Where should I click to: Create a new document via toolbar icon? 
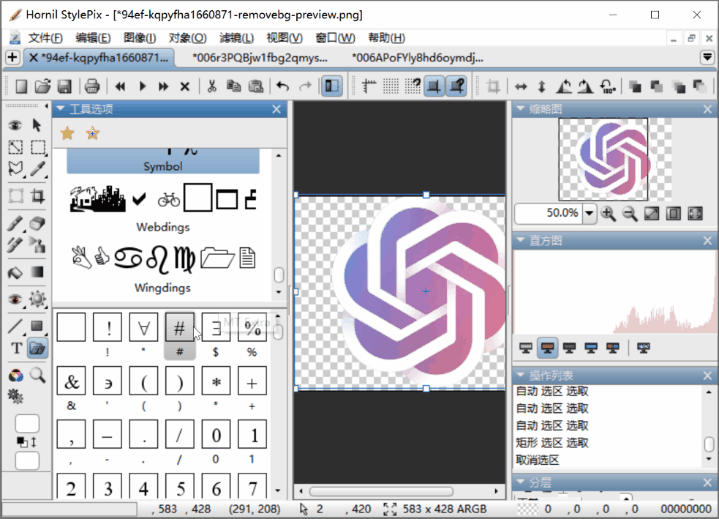pos(21,86)
